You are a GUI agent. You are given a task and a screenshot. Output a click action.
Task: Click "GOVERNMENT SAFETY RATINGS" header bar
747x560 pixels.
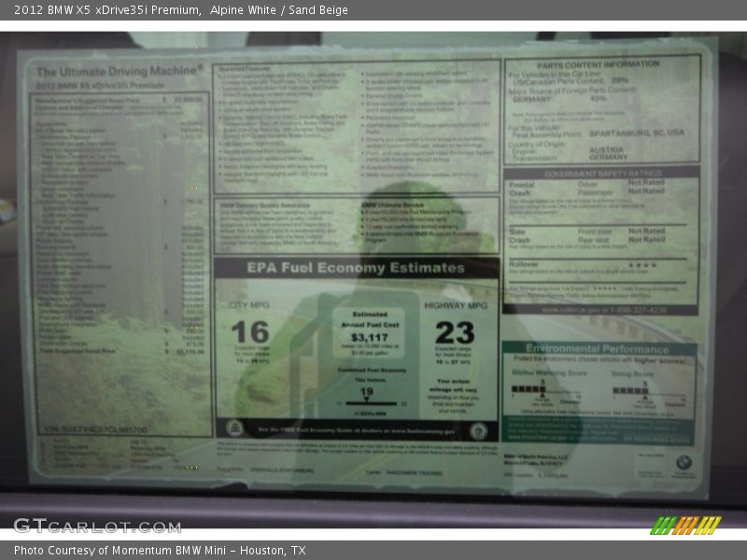coord(601,173)
